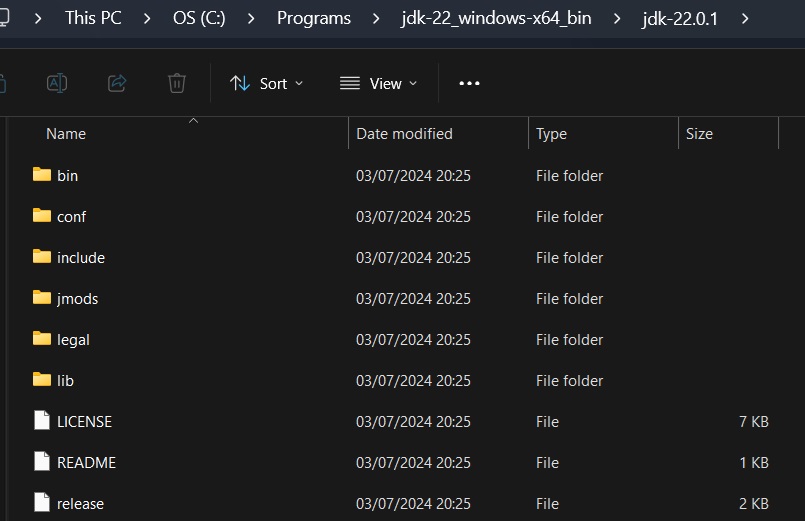The width and height of the screenshot is (805, 521).
Task: Select the README file icon
Action: (42, 461)
